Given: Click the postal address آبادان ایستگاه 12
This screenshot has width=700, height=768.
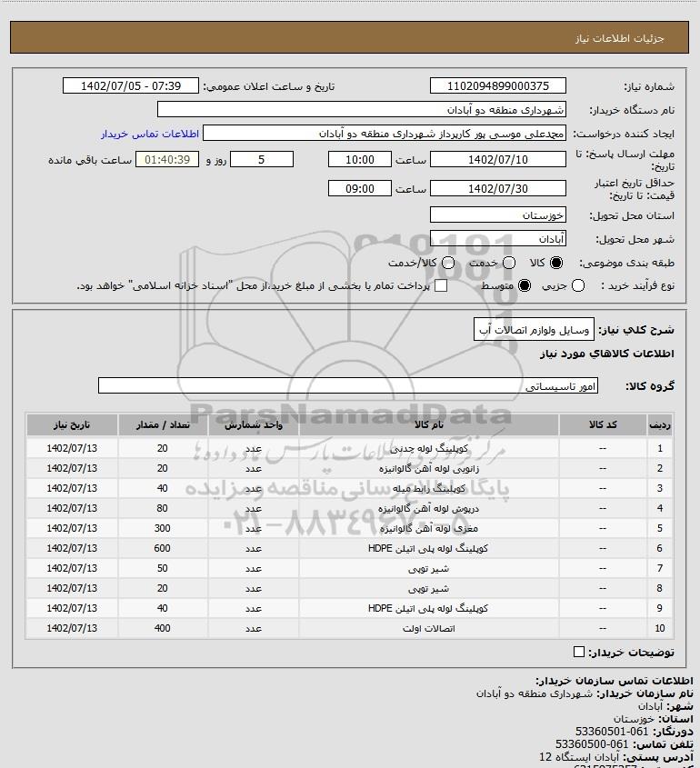Looking at the screenshot, I should point(581,757).
